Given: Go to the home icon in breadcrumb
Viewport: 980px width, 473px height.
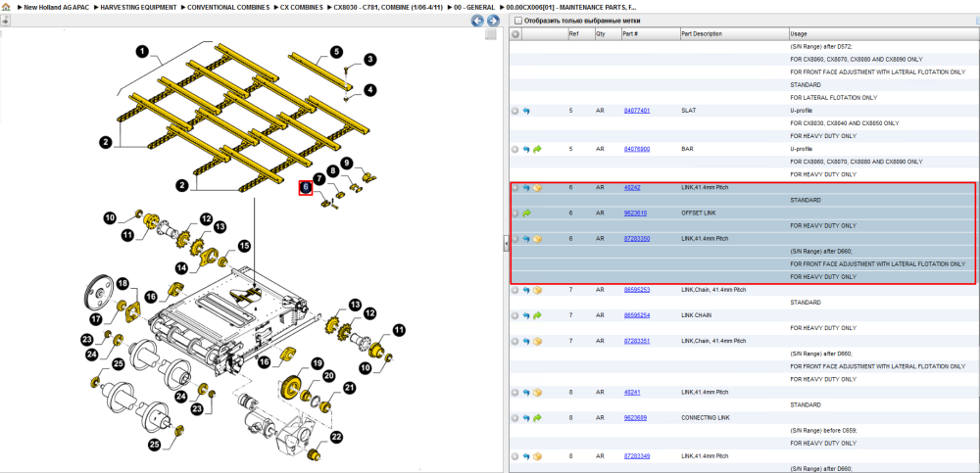Looking at the screenshot, I should (6, 8).
